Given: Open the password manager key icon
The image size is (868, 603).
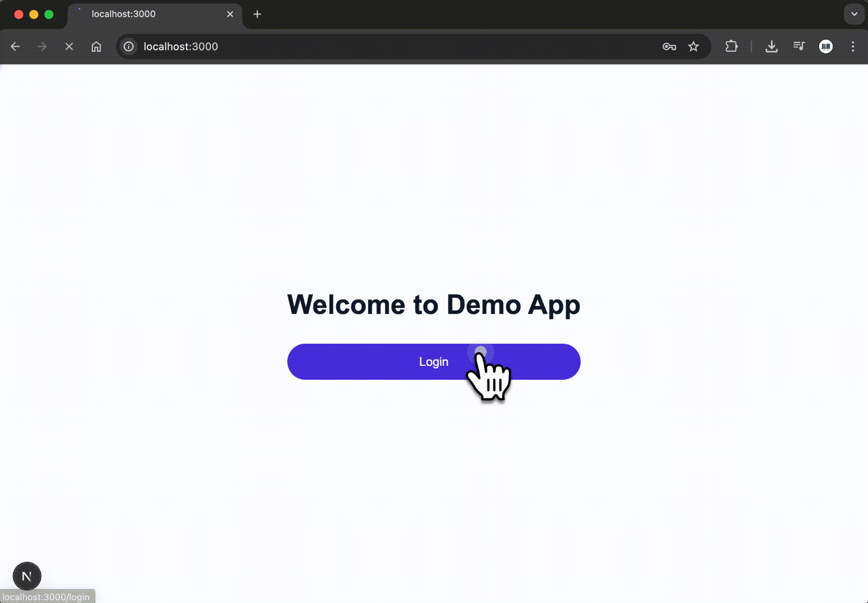Looking at the screenshot, I should (x=669, y=46).
